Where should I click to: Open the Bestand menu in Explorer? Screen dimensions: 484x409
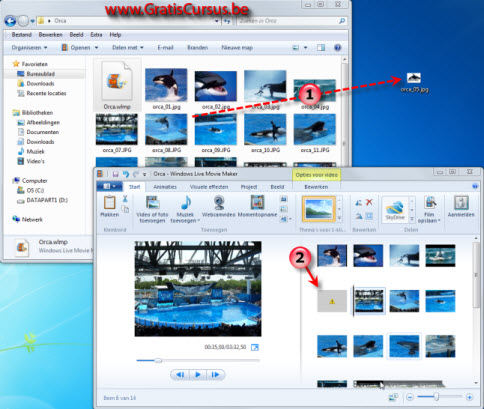click(x=22, y=35)
